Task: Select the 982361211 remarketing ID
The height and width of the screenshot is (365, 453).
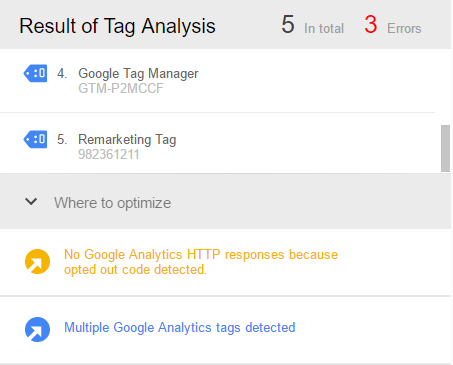Action: (109, 154)
